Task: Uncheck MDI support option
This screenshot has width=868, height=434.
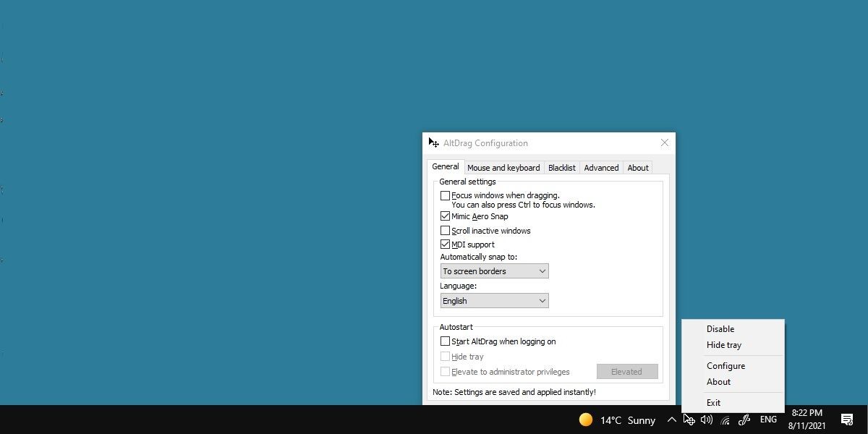Action: [445, 244]
